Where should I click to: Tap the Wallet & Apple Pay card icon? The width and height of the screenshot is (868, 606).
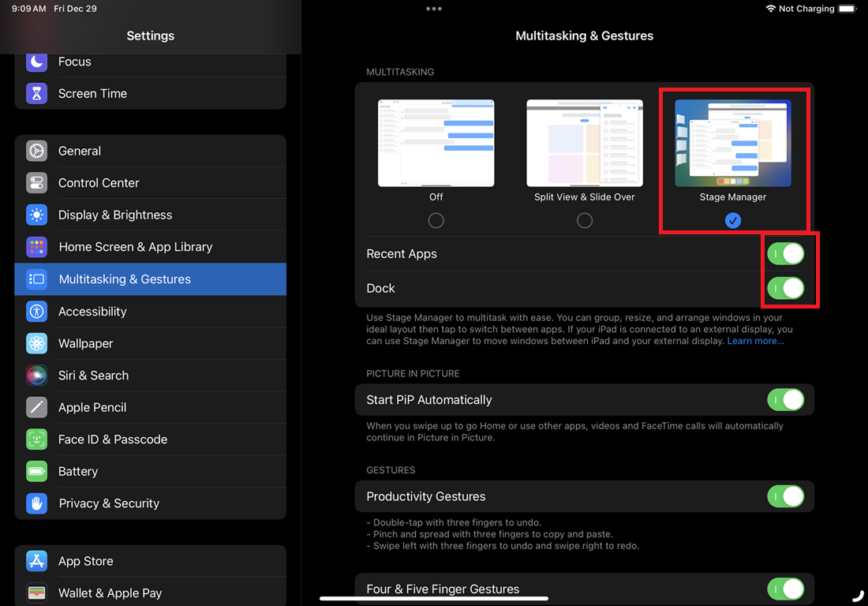tap(36, 593)
